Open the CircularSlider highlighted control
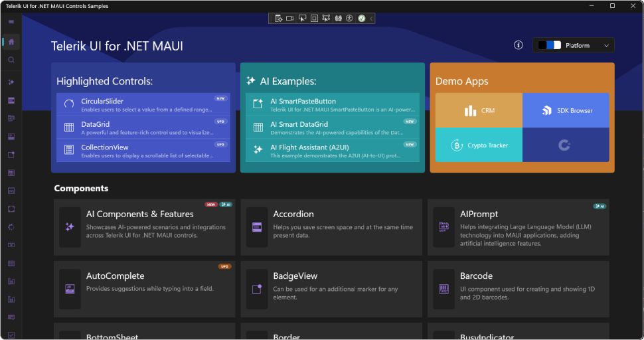Image resolution: width=644 pixels, height=340 pixels. [143, 105]
